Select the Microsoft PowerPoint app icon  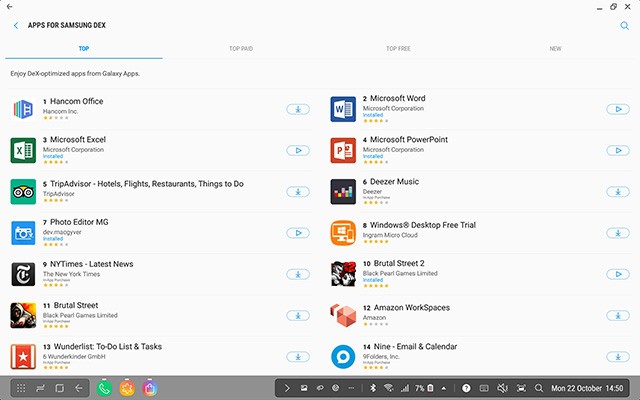[343, 151]
